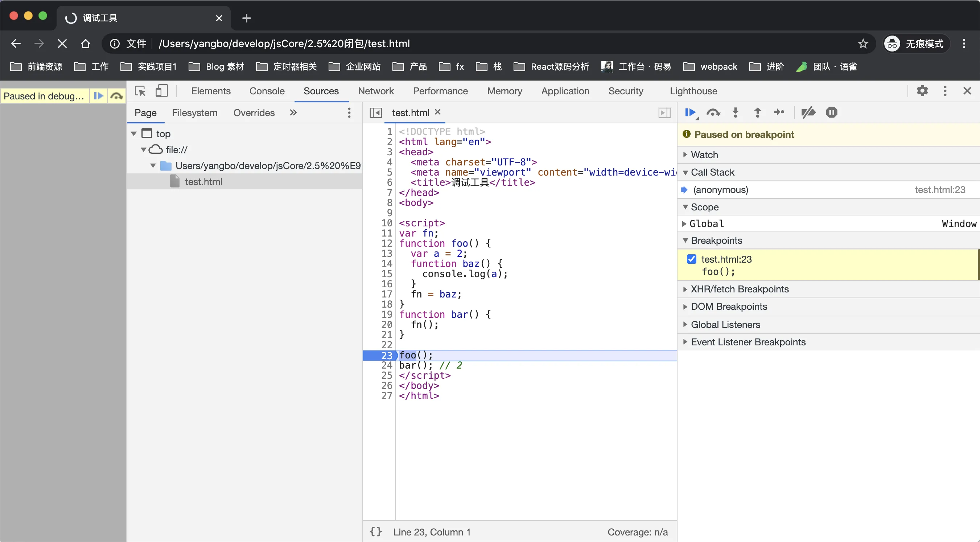
Task: Expand XHR/fetch Breakpoints section
Action: 685,289
